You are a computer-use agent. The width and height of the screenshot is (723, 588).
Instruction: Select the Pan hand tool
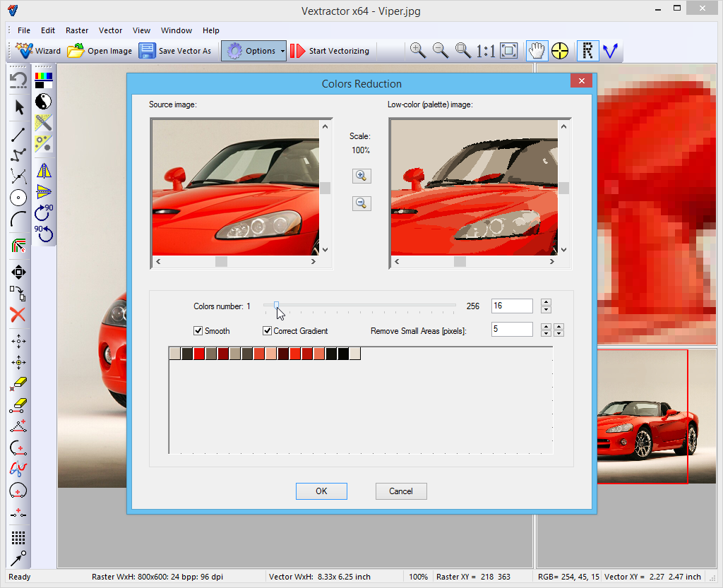[x=537, y=51]
